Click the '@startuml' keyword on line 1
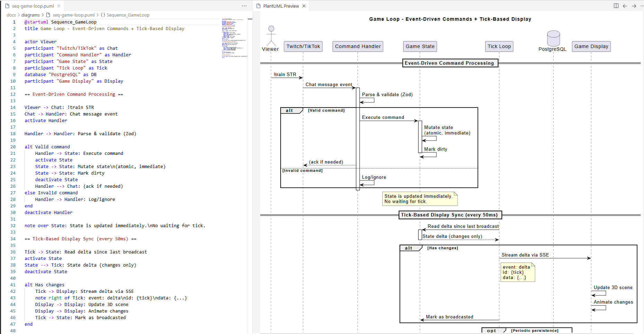Image resolution: width=644 pixels, height=334 pixels. point(36,22)
